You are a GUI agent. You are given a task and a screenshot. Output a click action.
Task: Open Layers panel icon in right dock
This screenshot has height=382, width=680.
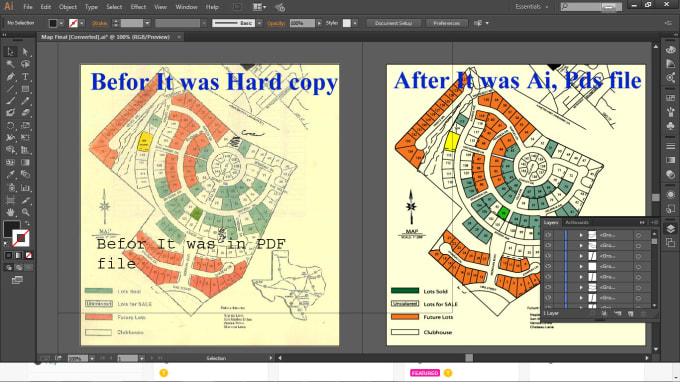(x=670, y=229)
